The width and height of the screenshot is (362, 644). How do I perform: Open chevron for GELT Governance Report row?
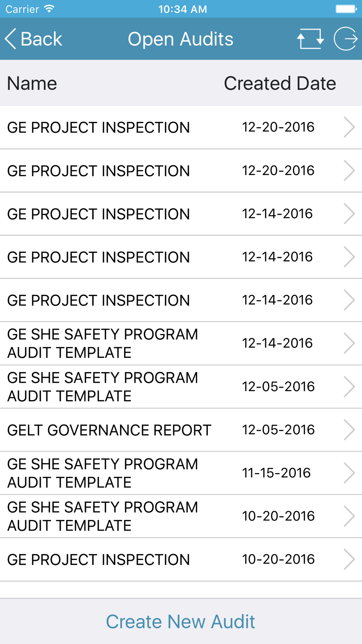click(x=349, y=430)
